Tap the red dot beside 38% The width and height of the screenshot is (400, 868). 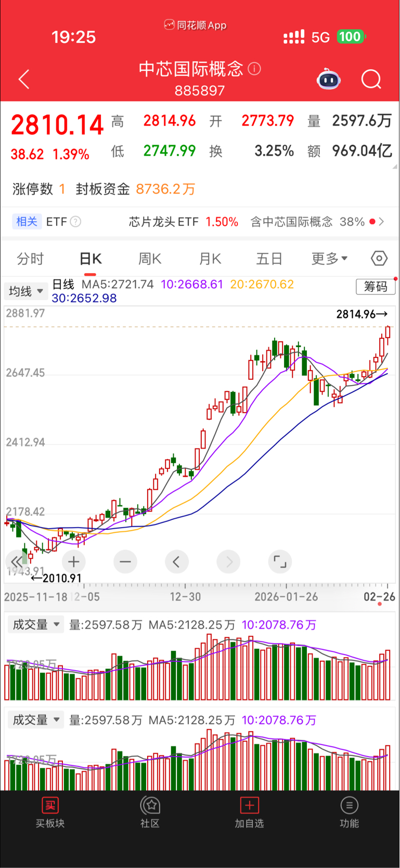tap(372, 222)
